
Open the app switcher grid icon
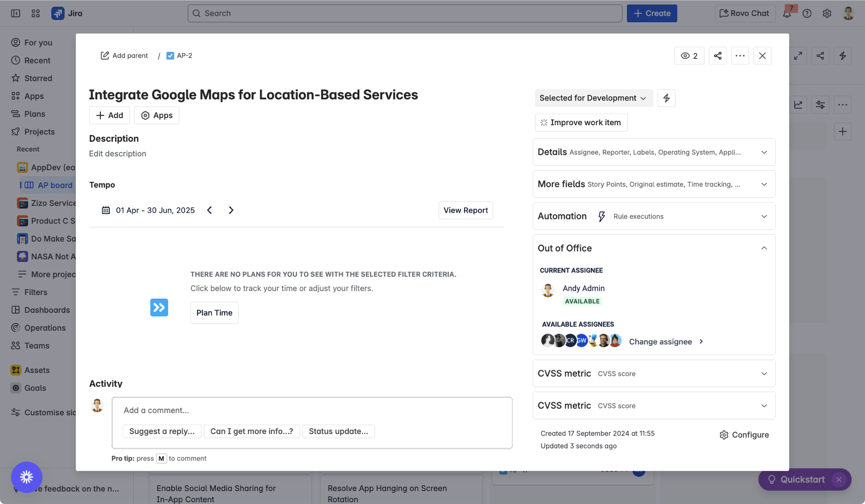tap(35, 14)
